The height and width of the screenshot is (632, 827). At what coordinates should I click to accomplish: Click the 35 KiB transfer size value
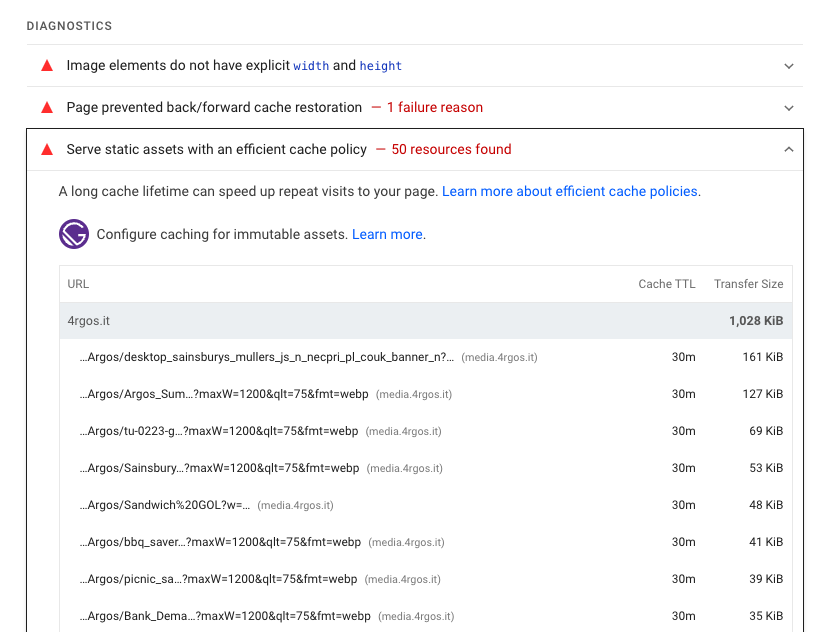pos(766,616)
